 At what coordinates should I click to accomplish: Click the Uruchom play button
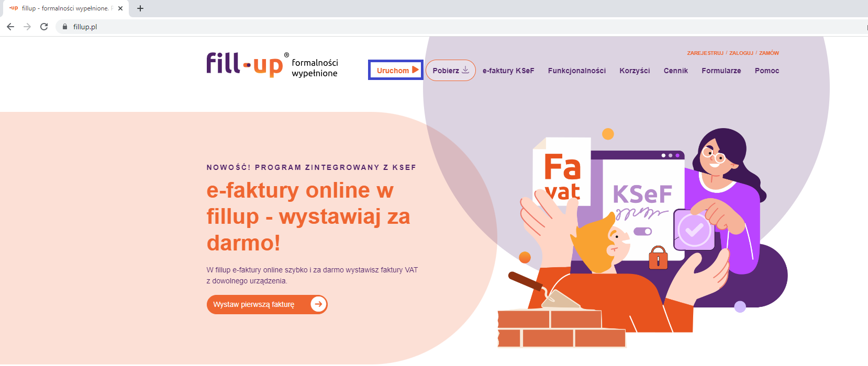(396, 70)
